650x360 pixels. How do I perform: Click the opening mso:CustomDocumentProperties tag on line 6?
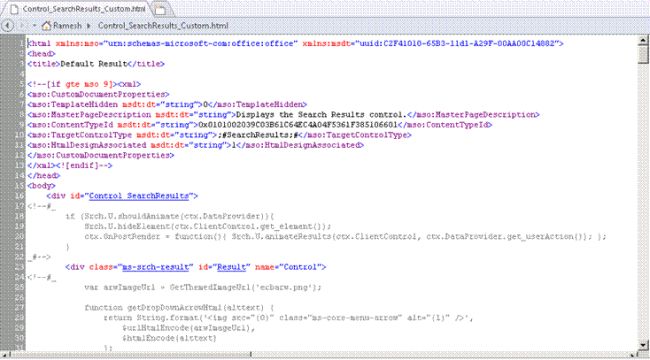point(98,94)
